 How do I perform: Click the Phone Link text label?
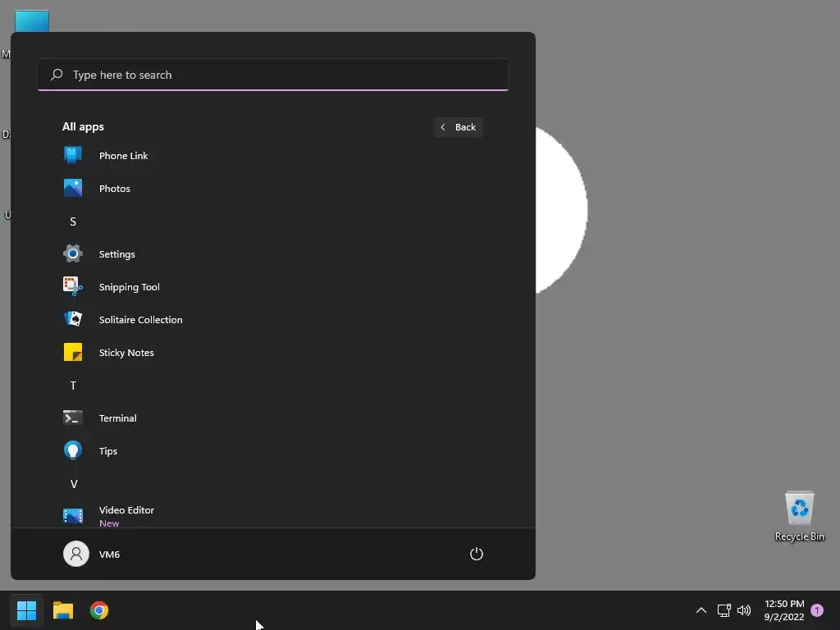123,156
